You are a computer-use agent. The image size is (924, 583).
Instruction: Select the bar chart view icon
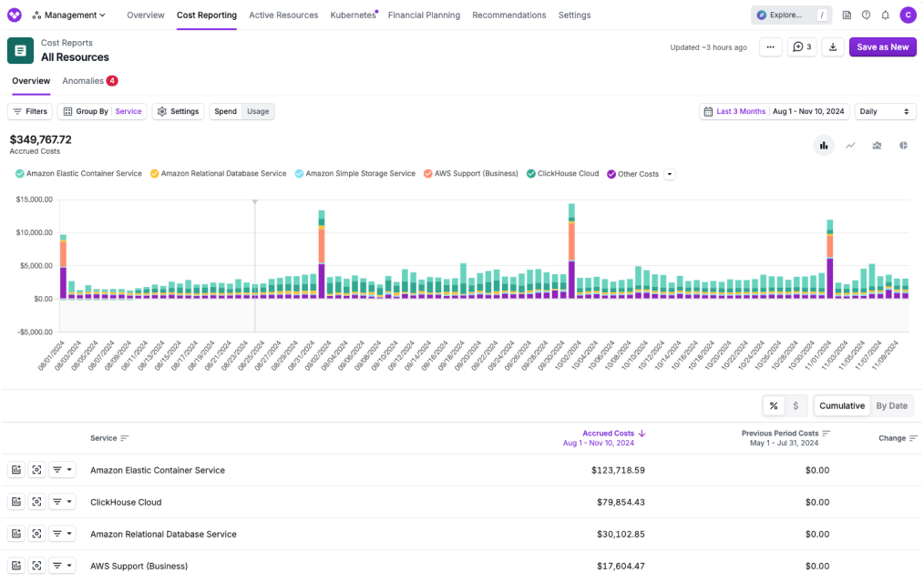pyautogui.click(x=823, y=146)
